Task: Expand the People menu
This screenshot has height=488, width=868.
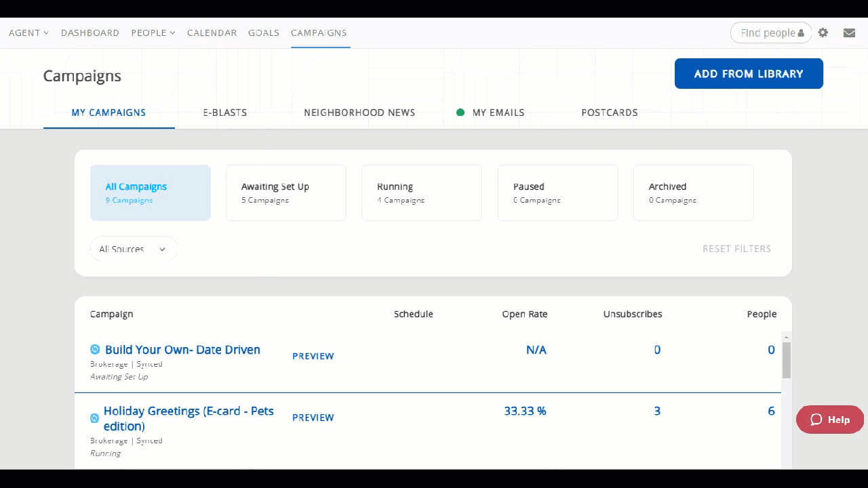Action: (153, 33)
